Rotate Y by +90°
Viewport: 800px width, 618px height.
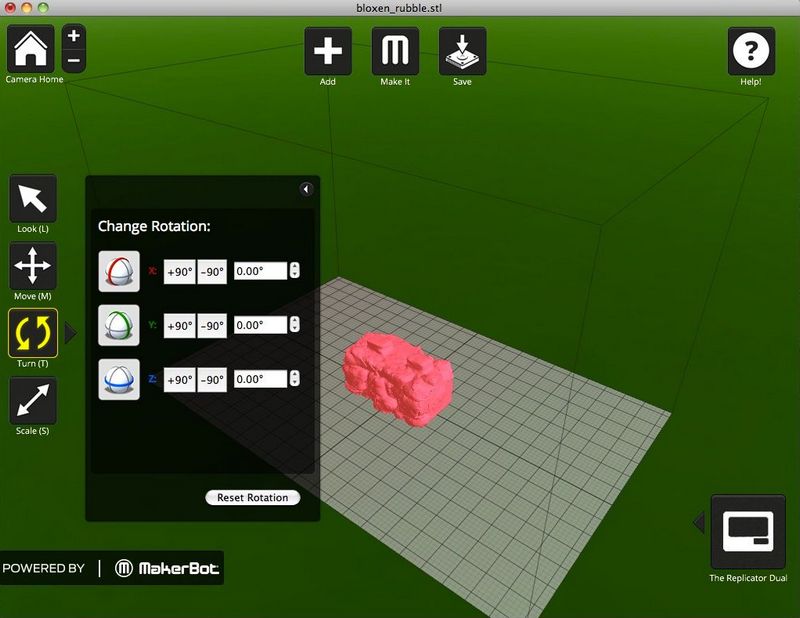pyautogui.click(x=180, y=326)
